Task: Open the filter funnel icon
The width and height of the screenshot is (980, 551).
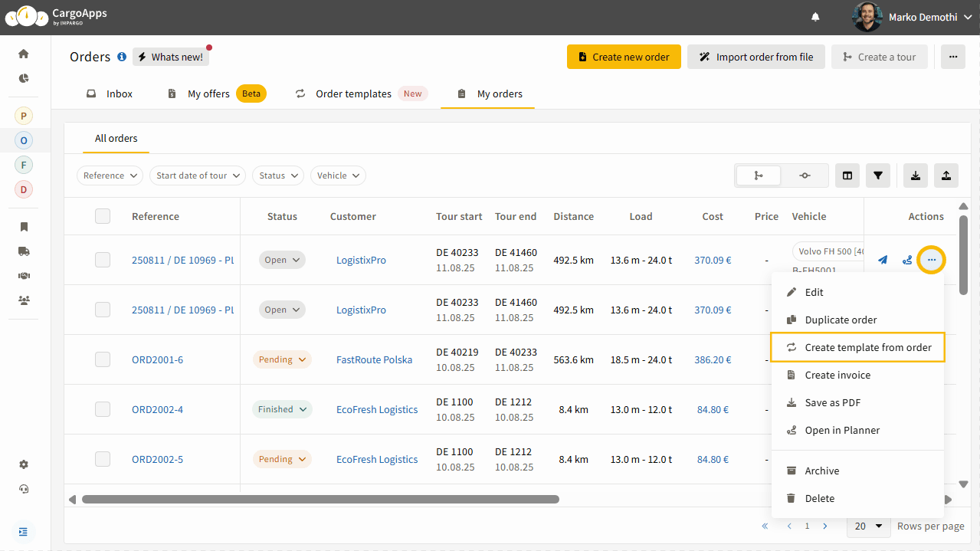Action: coord(878,175)
